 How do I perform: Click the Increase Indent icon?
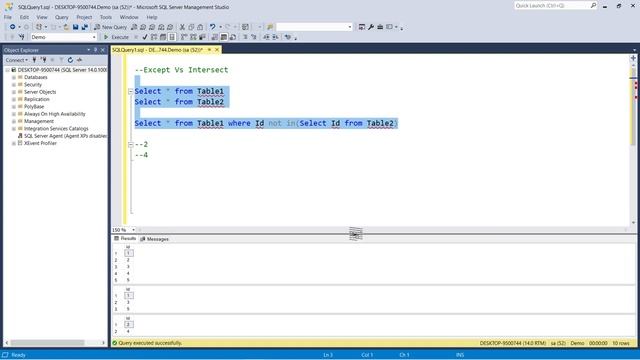(276, 37)
